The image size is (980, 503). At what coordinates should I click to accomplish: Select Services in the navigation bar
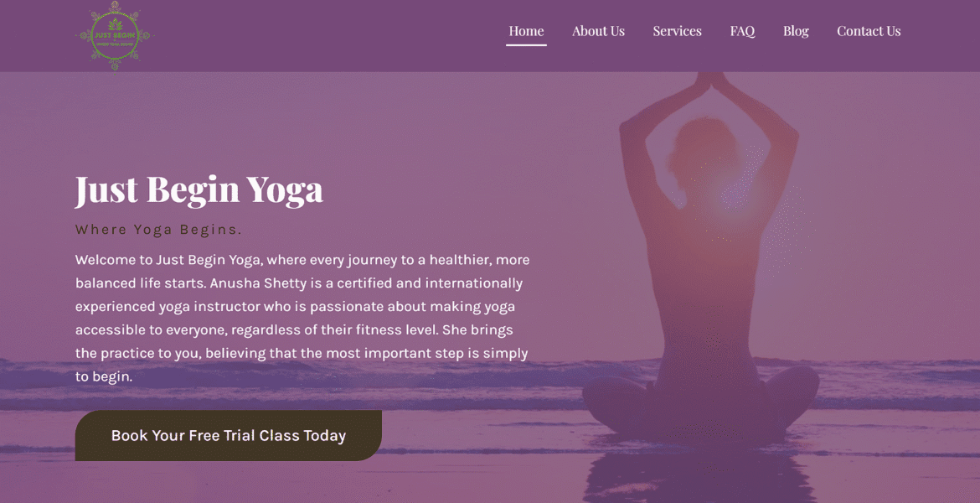click(x=677, y=31)
